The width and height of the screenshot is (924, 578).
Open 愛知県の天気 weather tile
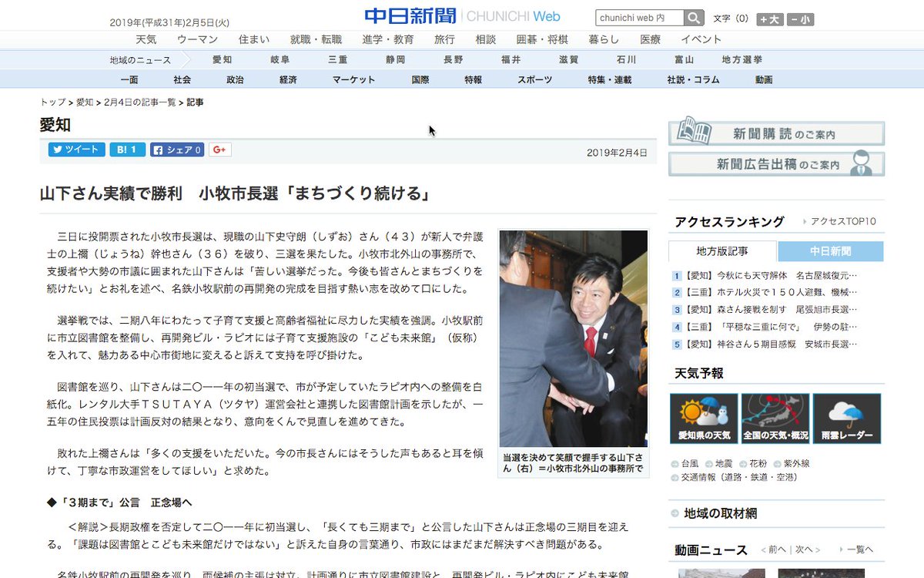[x=704, y=418]
